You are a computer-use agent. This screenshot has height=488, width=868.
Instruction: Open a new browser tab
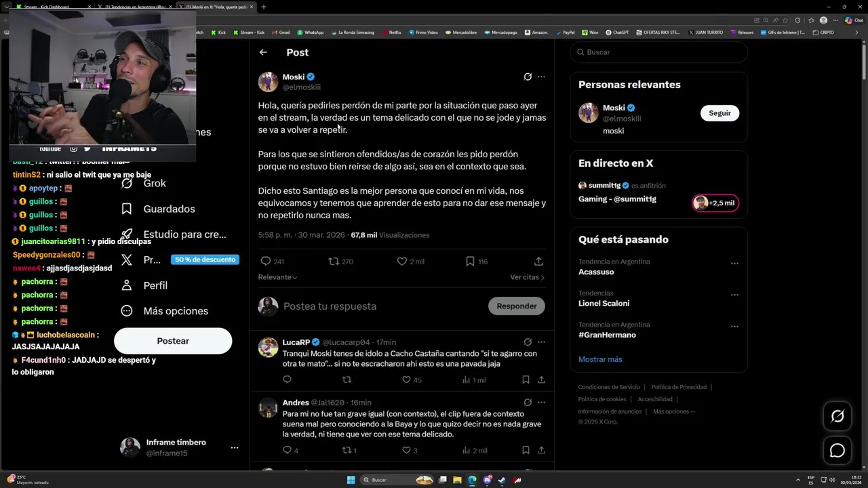[x=263, y=7]
